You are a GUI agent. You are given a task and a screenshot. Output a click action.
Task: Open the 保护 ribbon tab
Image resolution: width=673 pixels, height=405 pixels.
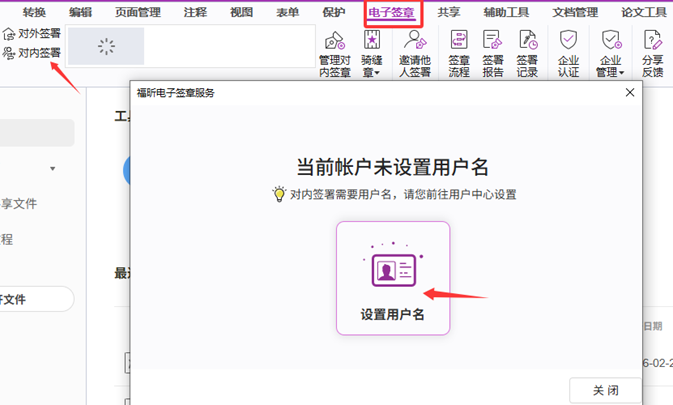point(333,12)
